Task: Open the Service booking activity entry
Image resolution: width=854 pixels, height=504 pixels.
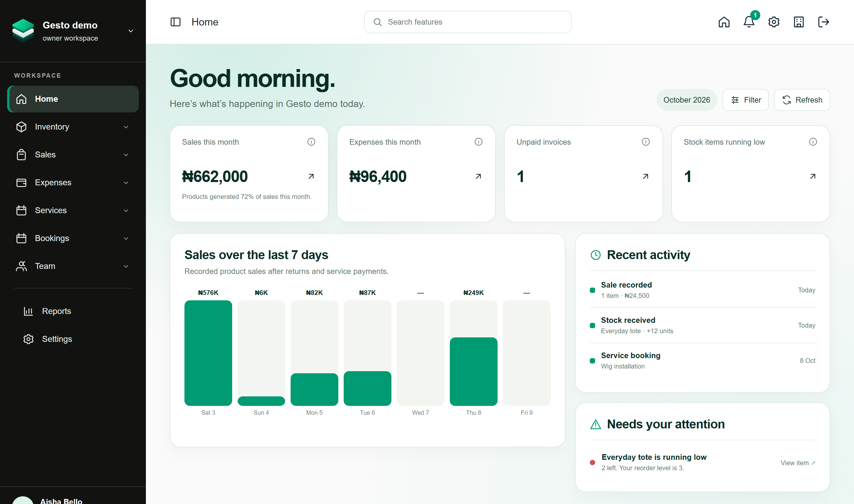Action: (x=702, y=361)
